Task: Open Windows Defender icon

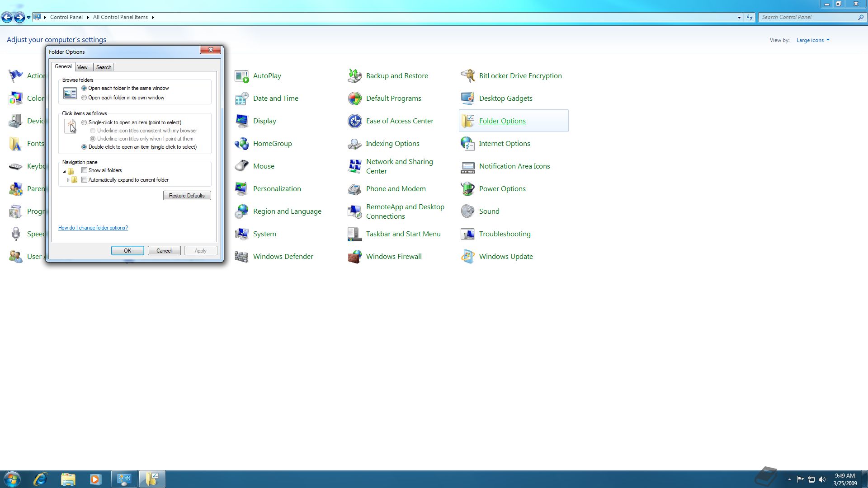Action: 242,257
